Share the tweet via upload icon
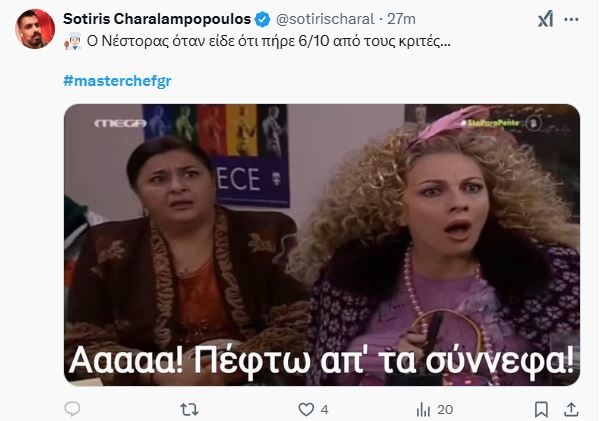This screenshot has height=421, width=608. tap(572, 409)
